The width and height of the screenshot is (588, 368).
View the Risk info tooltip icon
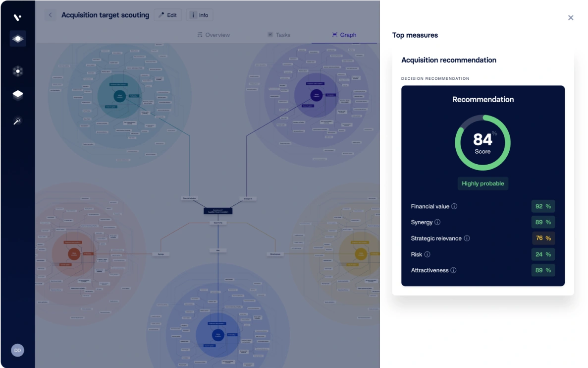pos(427,254)
